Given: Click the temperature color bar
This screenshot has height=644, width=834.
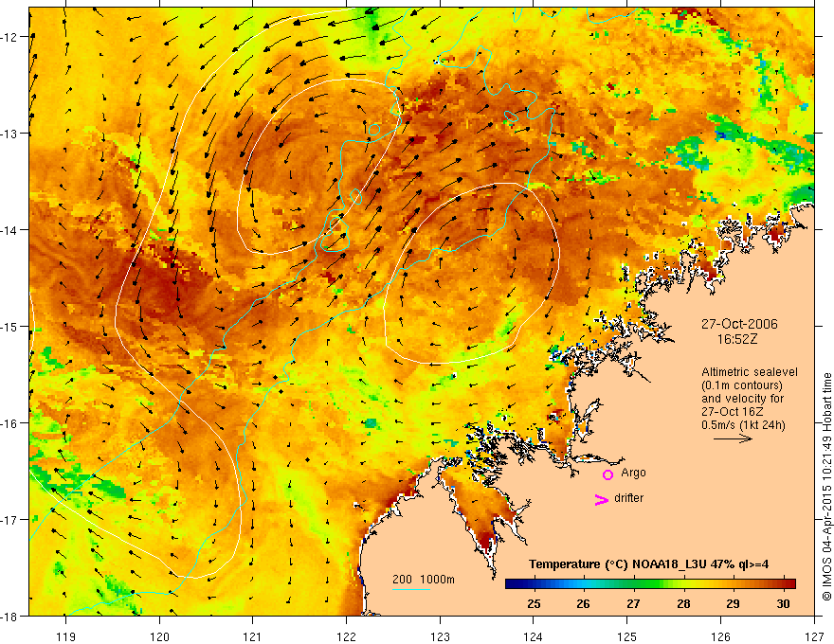Looking at the screenshot, I should pos(650,584).
